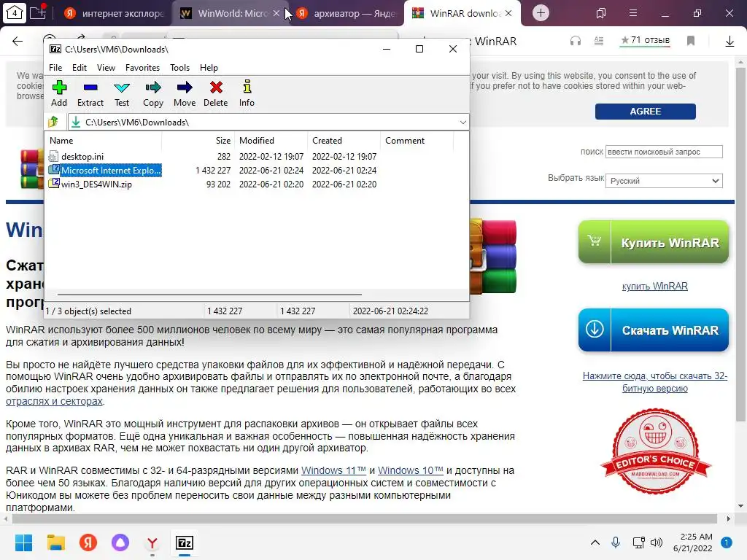Open the Windows Start menu
This screenshot has width=747, height=560.
(23, 542)
